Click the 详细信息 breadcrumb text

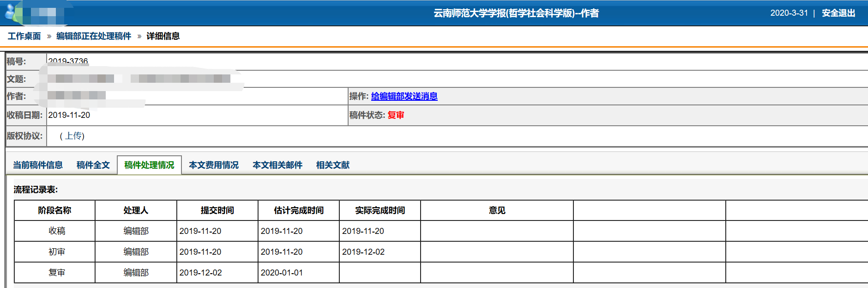[x=163, y=36]
